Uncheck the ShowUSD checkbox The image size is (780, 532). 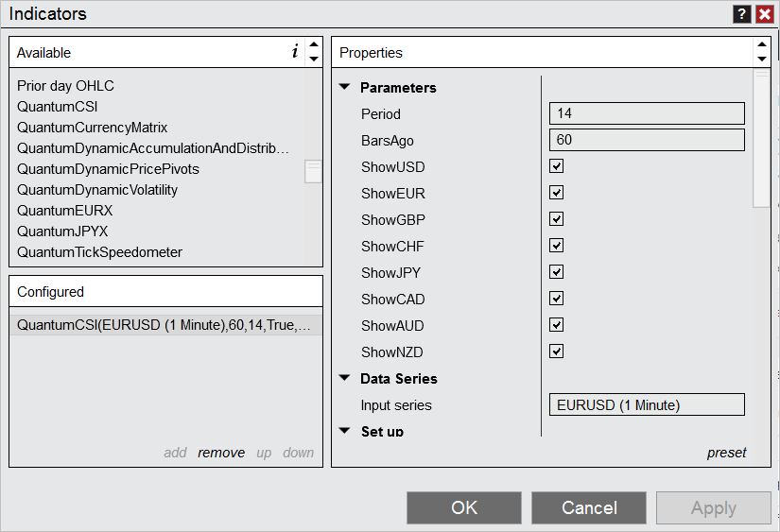coord(556,166)
